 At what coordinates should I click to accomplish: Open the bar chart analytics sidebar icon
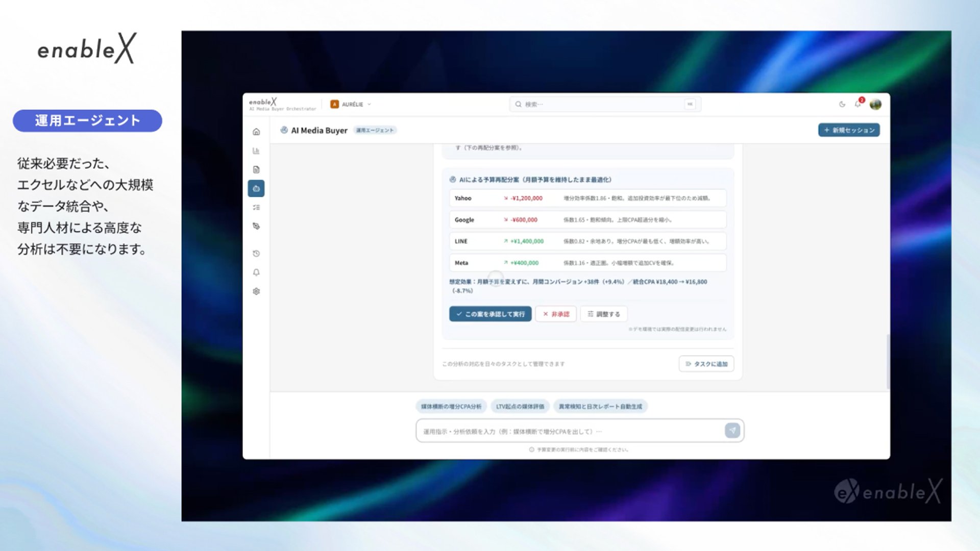tap(256, 151)
